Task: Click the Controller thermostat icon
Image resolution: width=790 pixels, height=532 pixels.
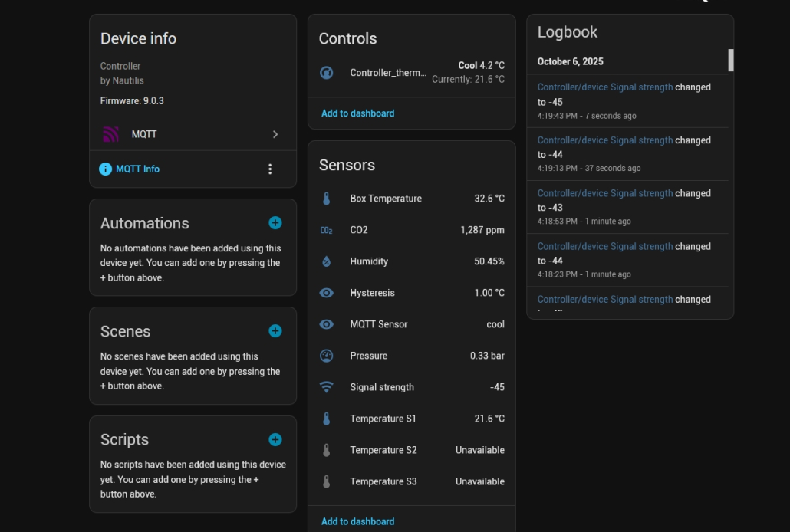Action: tap(326, 73)
